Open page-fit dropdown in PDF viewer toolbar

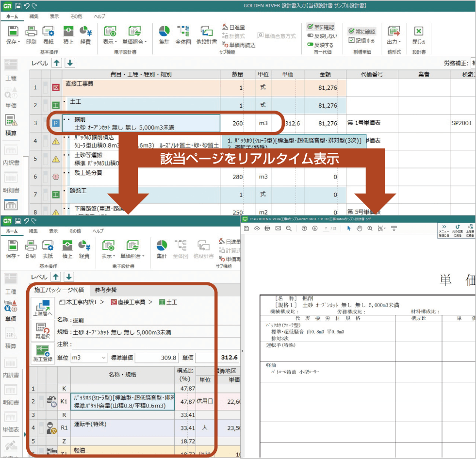[381, 228]
